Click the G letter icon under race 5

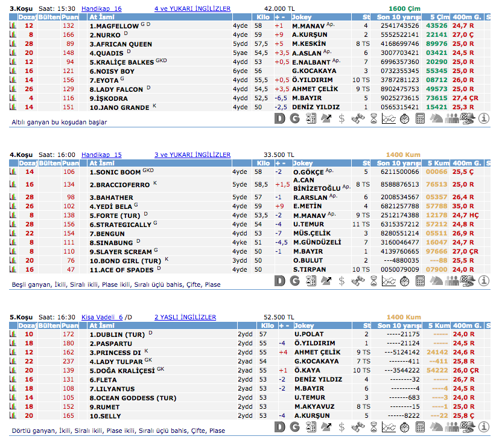click(x=294, y=427)
